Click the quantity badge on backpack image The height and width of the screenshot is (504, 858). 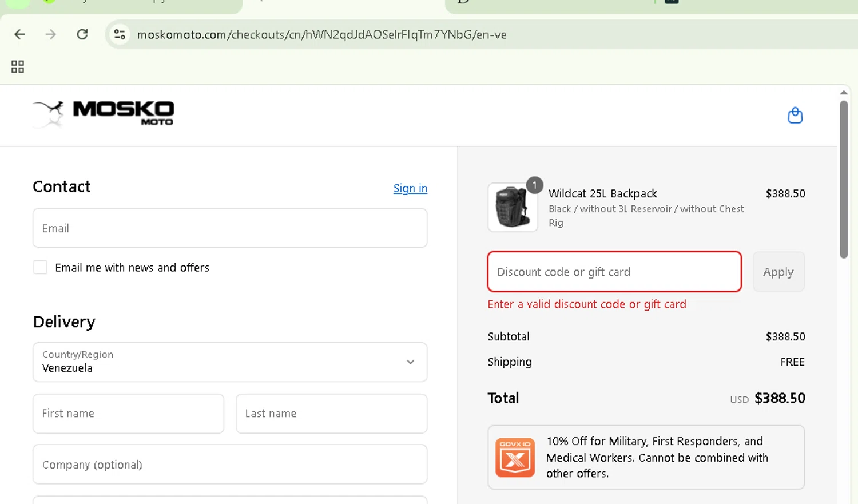(x=534, y=185)
